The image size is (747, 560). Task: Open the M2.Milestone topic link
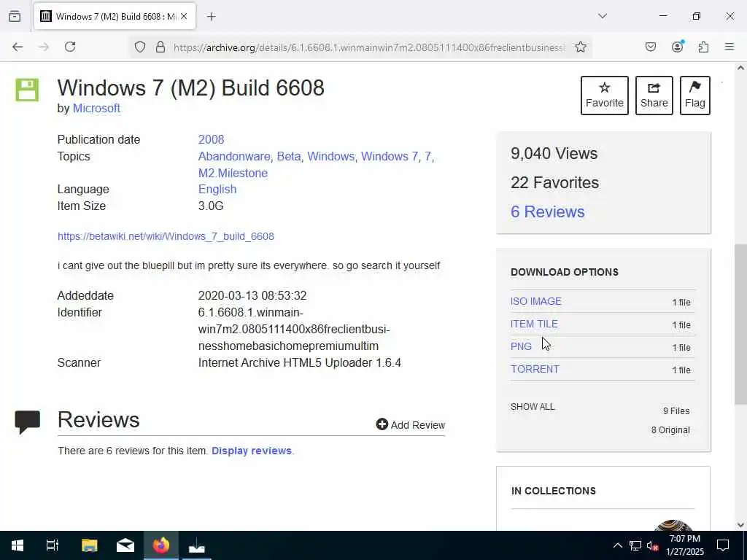pos(233,173)
